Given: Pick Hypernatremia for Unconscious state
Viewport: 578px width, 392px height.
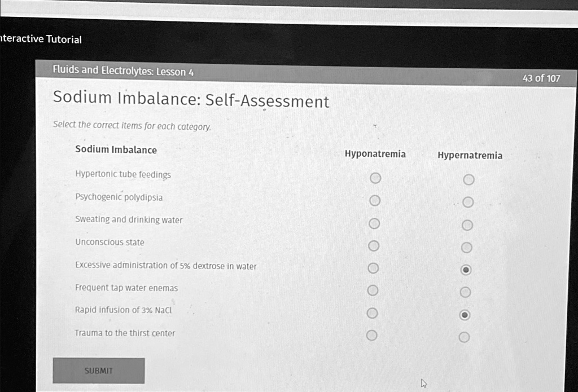Looking at the screenshot, I should point(466,248).
